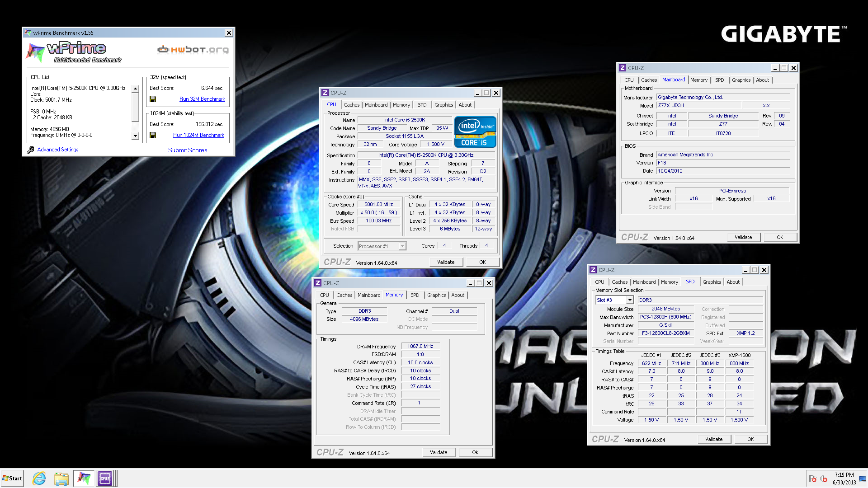Viewport: 868px width, 488px height.
Task: Open Internet Explorer from the taskbar
Action: (39, 478)
